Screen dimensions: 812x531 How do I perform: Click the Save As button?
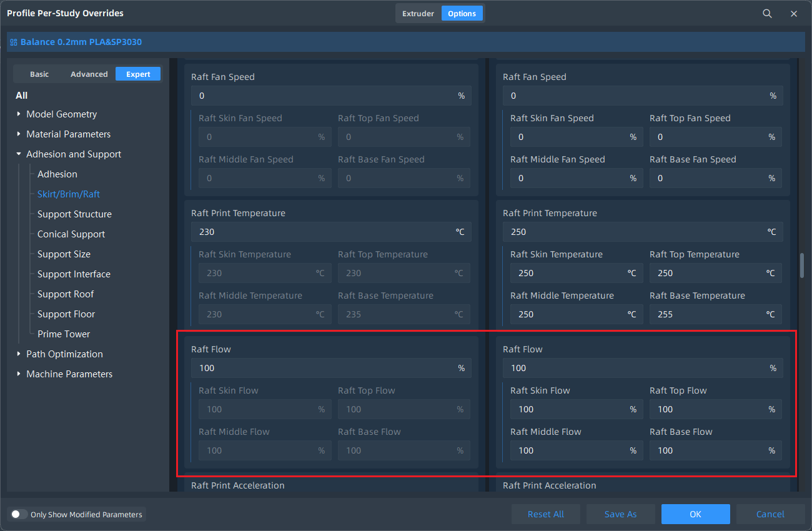621,514
